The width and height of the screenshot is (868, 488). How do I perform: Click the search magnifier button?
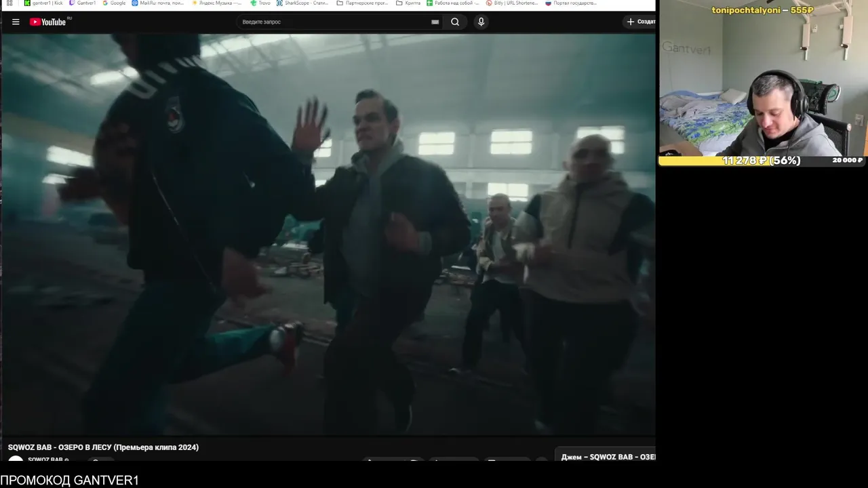click(x=455, y=22)
